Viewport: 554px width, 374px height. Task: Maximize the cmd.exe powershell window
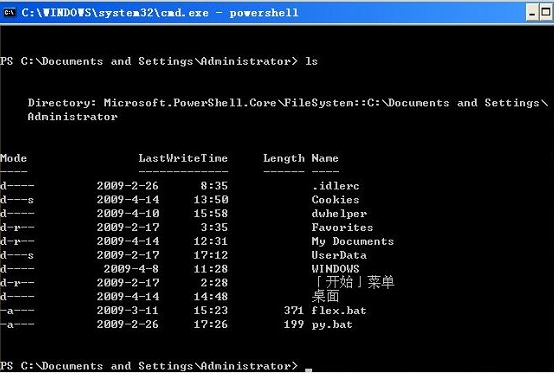(x=546, y=13)
